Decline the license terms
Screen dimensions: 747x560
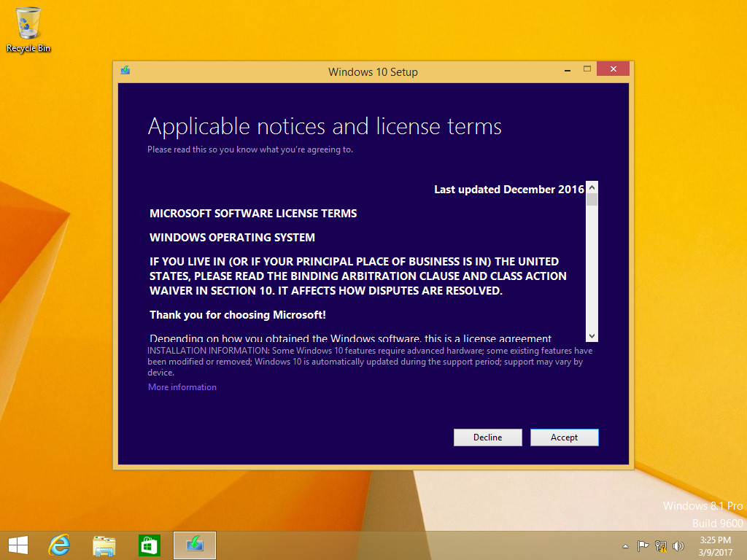click(487, 437)
